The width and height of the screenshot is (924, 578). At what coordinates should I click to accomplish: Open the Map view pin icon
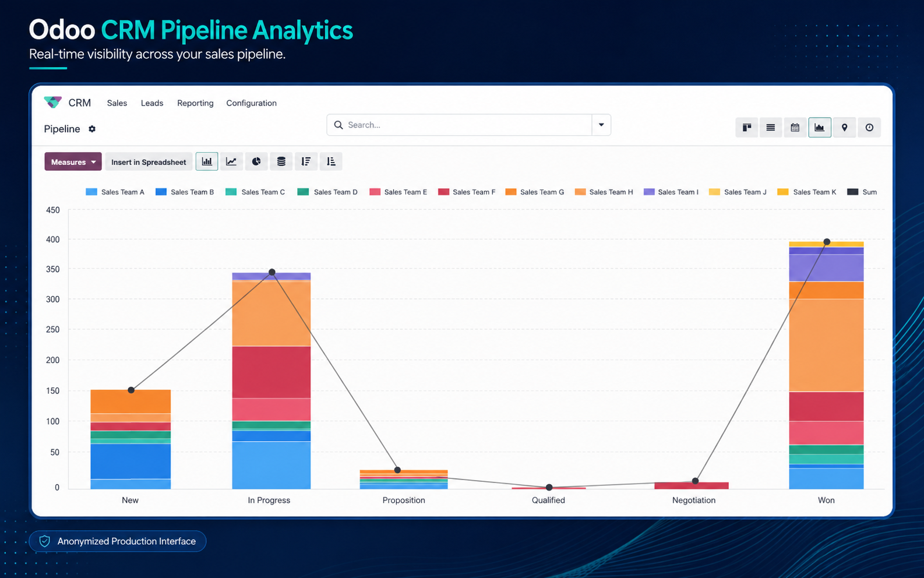point(844,128)
